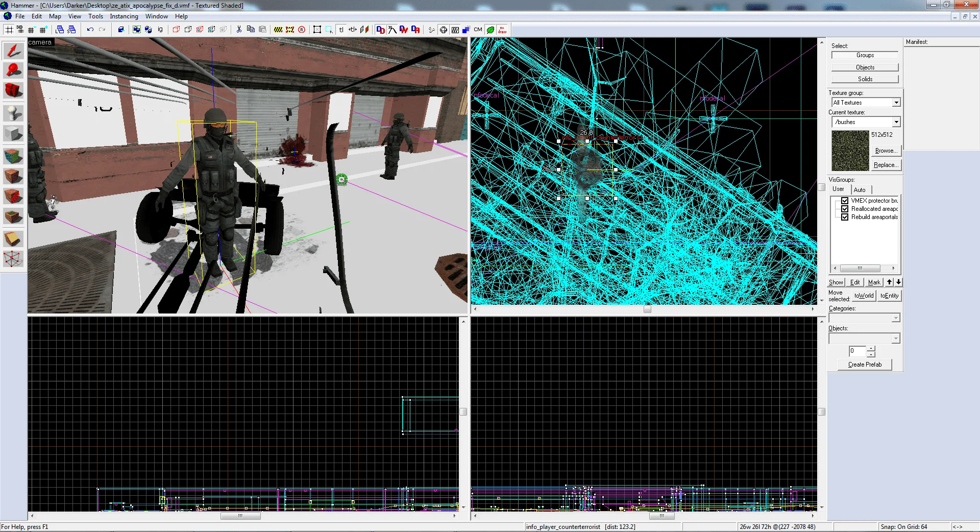Click the larger grid icon
This screenshot has width=980, height=532.
coord(43,30)
